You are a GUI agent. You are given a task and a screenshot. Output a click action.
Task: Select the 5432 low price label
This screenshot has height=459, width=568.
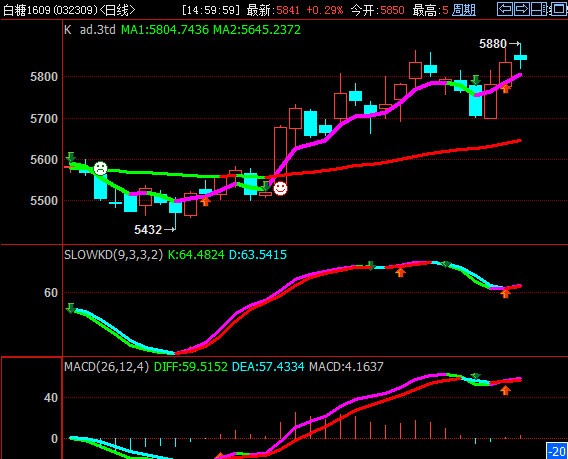[148, 230]
